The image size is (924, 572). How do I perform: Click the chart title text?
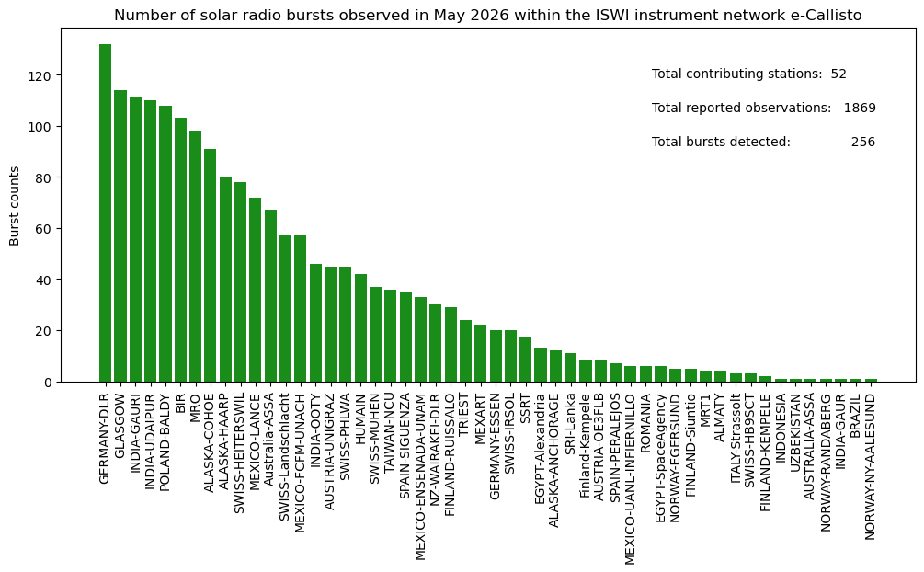pos(488,16)
